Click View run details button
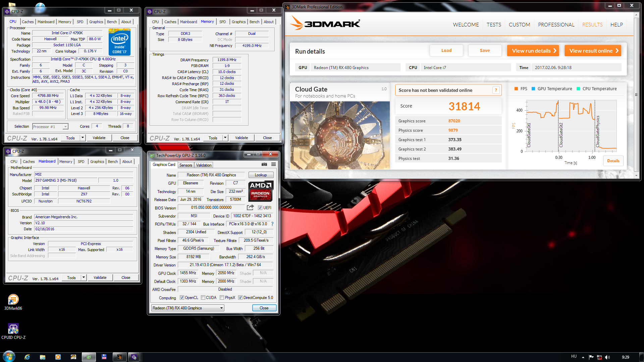The image size is (644, 362). point(533,51)
